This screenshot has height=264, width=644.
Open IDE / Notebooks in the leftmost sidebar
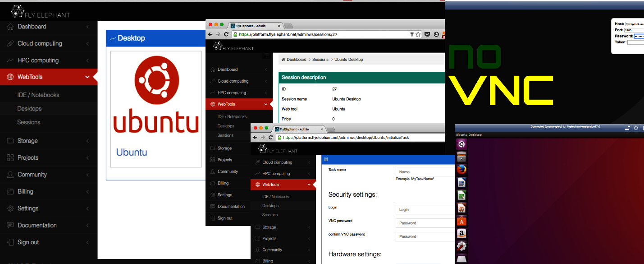tap(38, 95)
